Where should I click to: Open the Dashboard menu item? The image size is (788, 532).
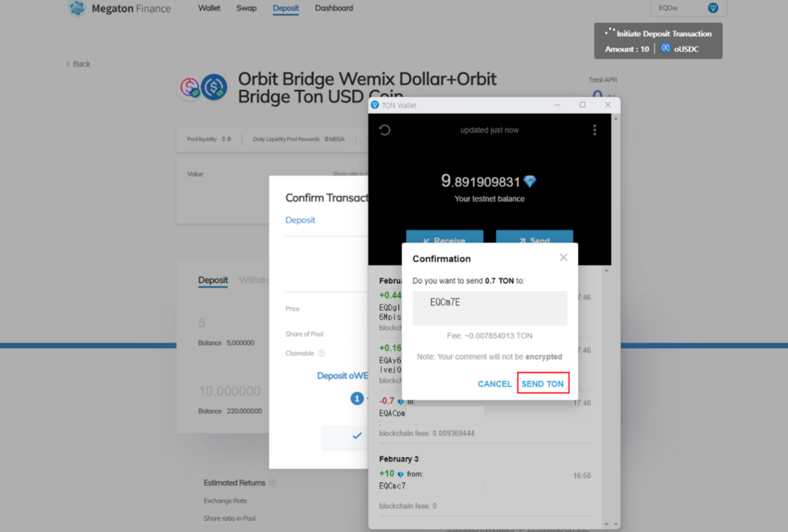[334, 8]
